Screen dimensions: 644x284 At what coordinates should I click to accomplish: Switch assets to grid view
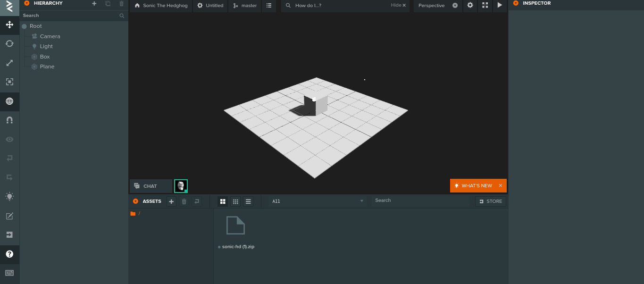click(223, 201)
